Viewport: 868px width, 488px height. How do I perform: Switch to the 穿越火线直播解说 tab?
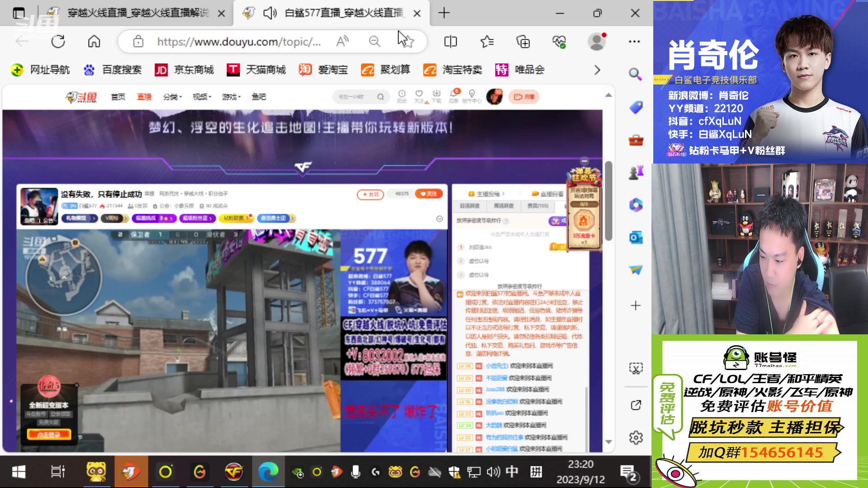pos(138,13)
